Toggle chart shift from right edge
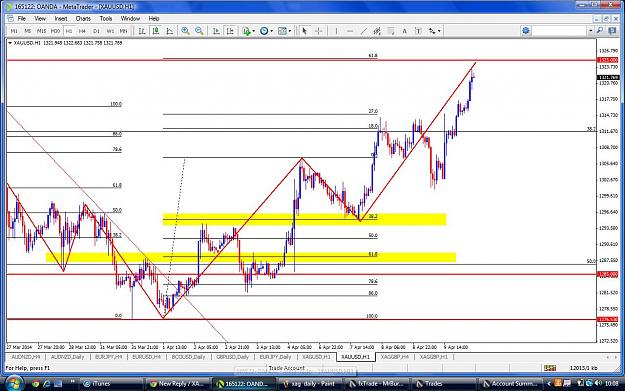The height and width of the screenshot is (391, 625). point(230,31)
